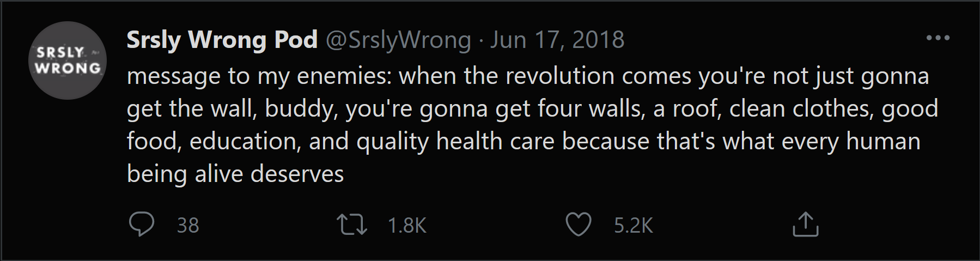Open the Jun 17, 2018 timestamp link

click(557, 40)
